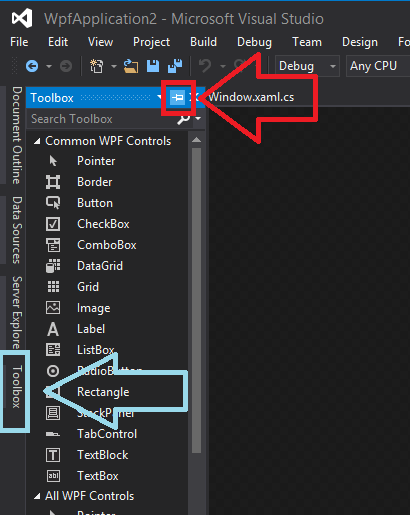
Task: Select the Button control icon
Action: pyautogui.click(x=53, y=203)
